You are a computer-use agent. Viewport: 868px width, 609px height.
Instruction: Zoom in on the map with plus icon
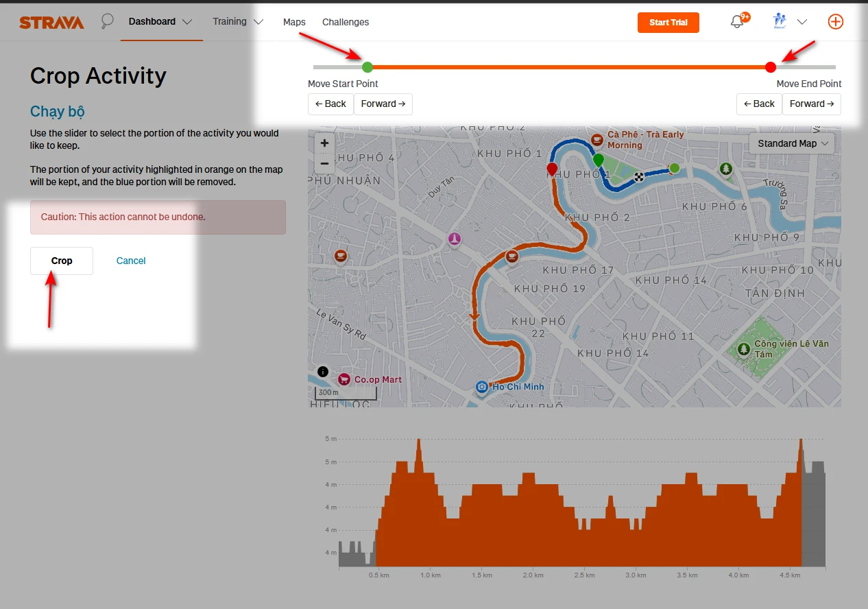[324, 143]
